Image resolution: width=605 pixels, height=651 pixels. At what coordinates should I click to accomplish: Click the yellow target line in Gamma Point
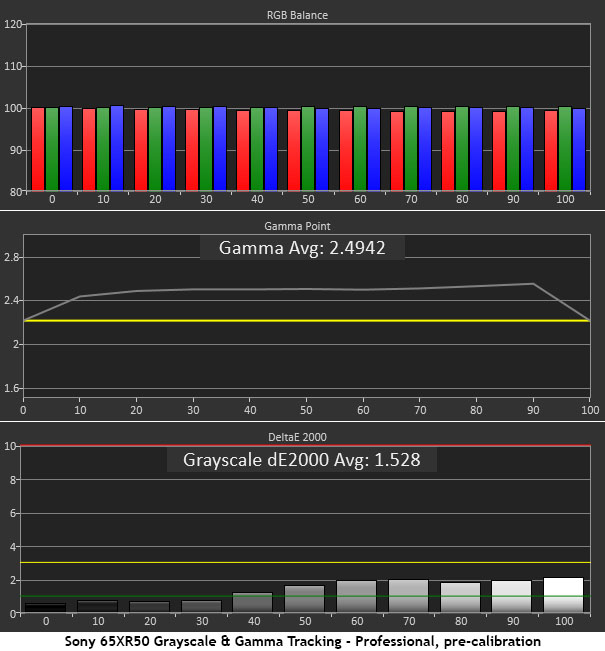click(x=306, y=321)
